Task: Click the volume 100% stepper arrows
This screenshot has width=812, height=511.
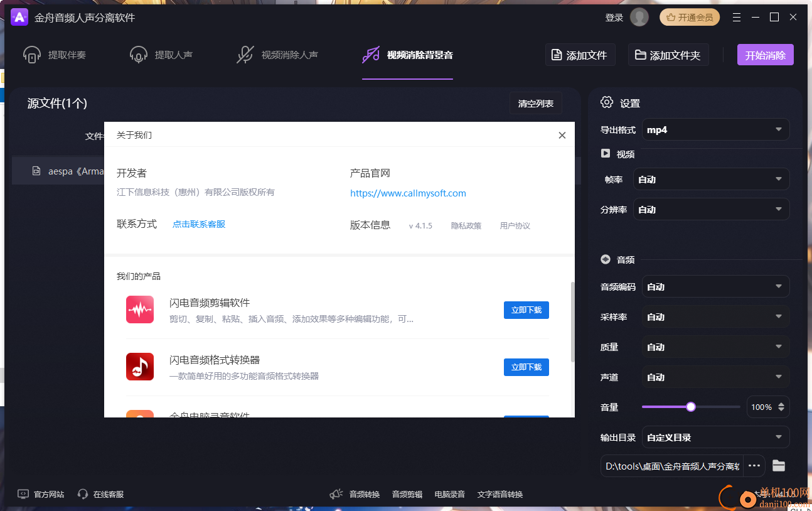Action: click(781, 407)
